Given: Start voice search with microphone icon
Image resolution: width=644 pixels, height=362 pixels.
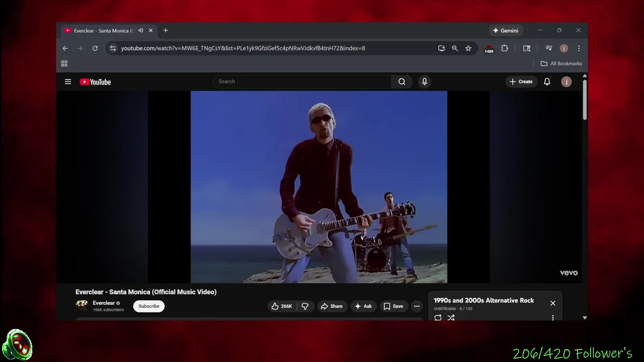Looking at the screenshot, I should [425, 81].
